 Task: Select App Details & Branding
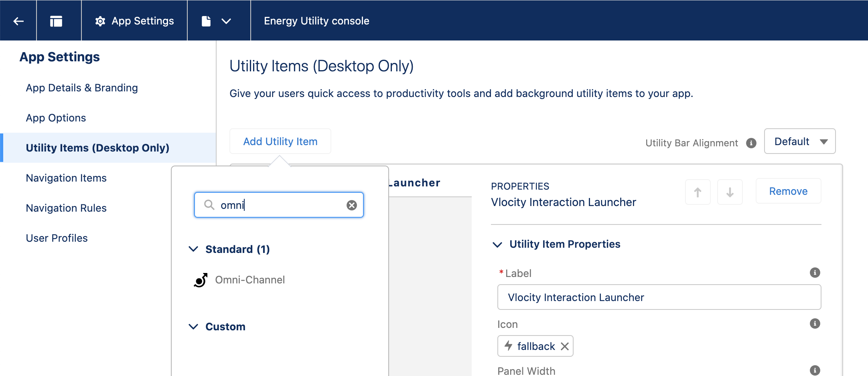pos(82,88)
